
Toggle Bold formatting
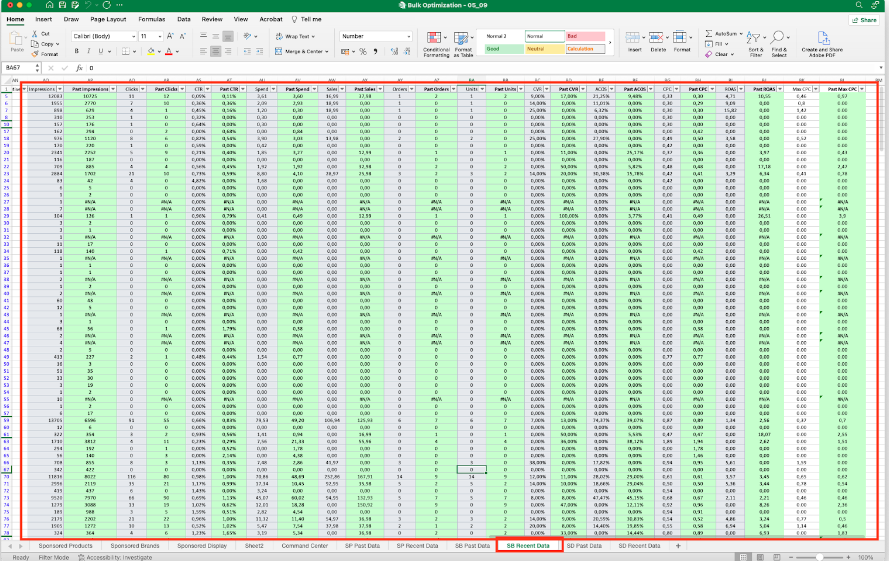point(77,51)
